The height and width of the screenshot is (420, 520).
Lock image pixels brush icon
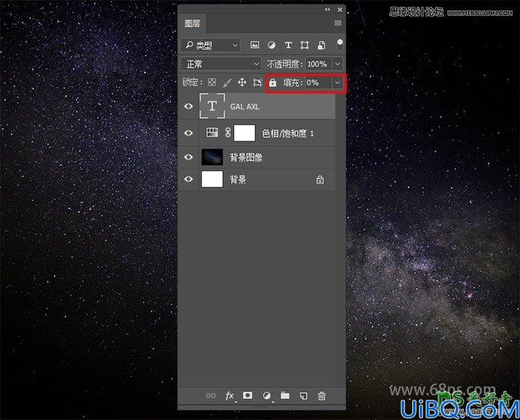[x=227, y=82]
